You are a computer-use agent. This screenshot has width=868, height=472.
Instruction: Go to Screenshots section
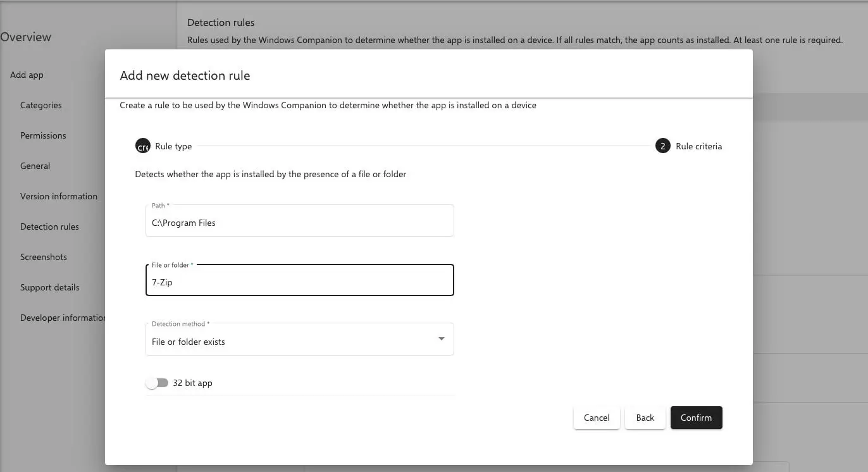point(44,257)
